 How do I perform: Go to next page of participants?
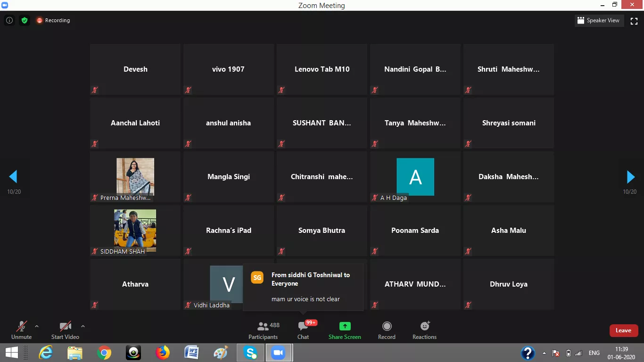tap(630, 177)
